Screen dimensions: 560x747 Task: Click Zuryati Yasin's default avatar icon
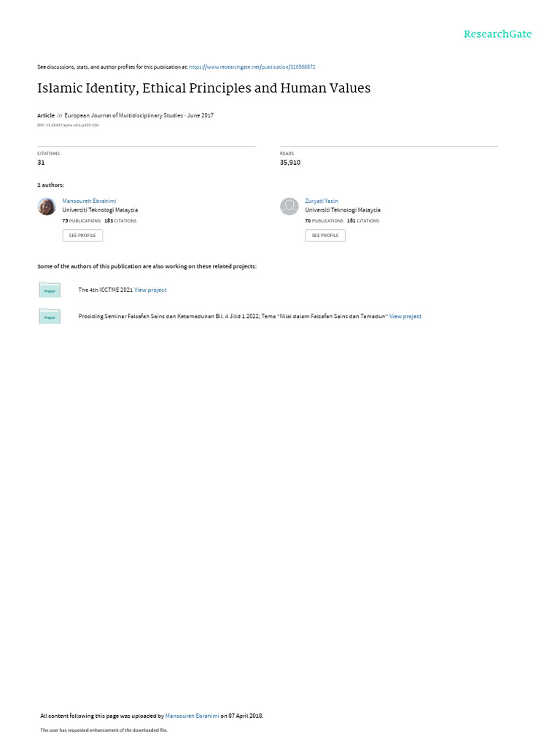[289, 206]
